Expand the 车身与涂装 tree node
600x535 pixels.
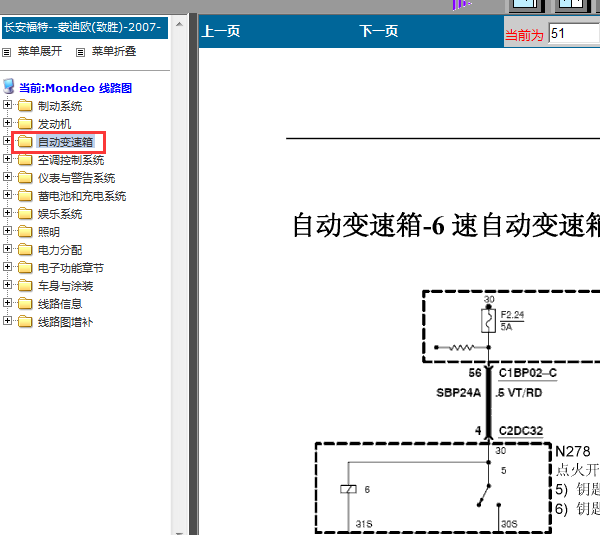7,284
